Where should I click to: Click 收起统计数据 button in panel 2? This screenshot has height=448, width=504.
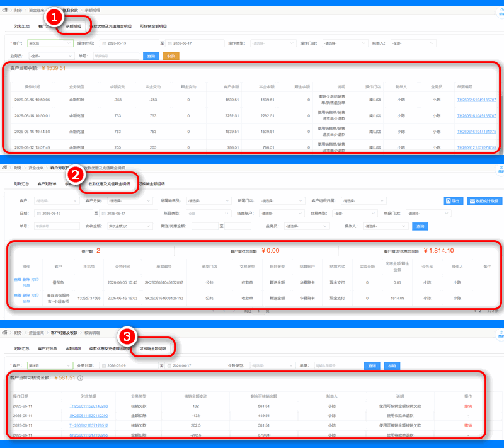pyautogui.click(x=484, y=201)
